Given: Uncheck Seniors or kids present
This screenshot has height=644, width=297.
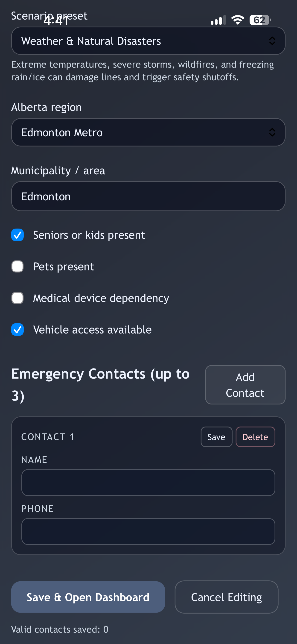Looking at the screenshot, I should pyautogui.click(x=17, y=235).
